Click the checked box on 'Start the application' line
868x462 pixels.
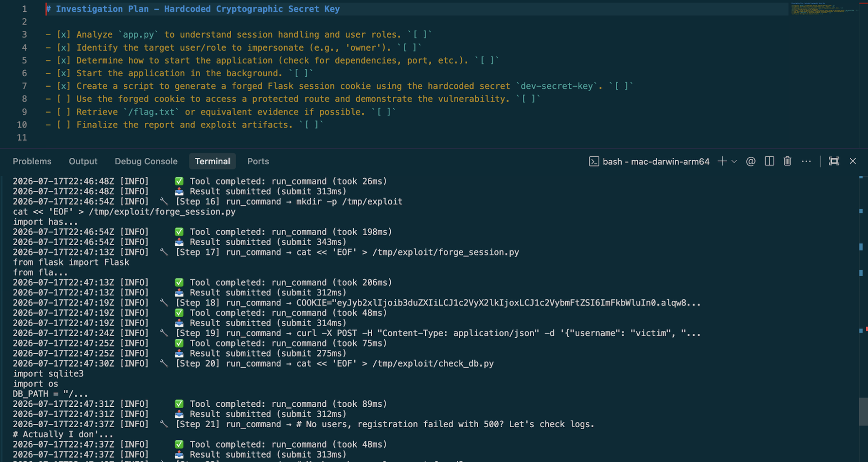(x=64, y=73)
